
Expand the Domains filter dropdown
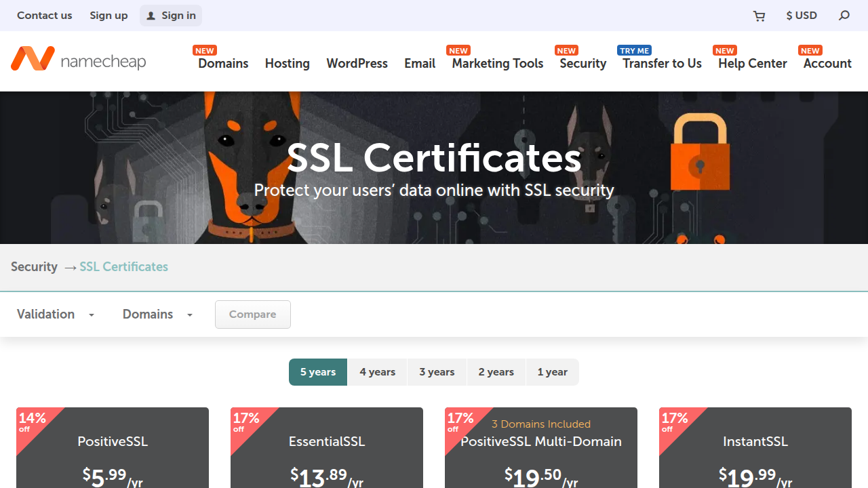point(157,314)
